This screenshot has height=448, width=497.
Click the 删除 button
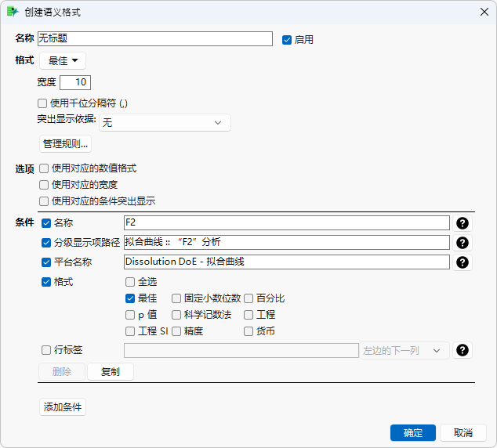coord(62,371)
